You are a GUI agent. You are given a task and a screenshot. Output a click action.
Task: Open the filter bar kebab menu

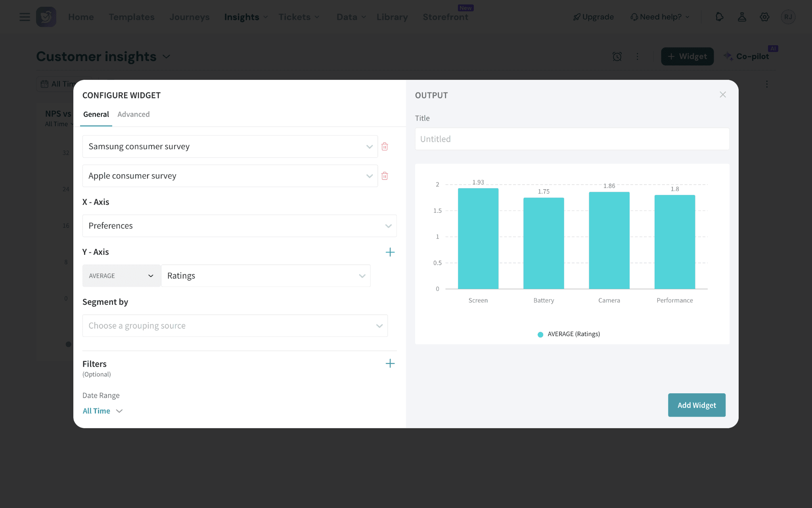767,84
